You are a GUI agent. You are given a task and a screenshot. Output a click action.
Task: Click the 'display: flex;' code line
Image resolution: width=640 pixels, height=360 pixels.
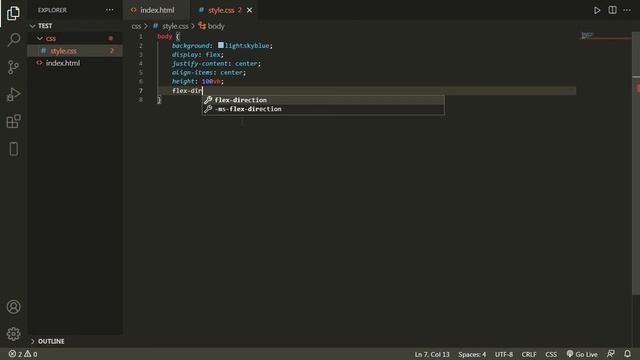(x=198, y=54)
